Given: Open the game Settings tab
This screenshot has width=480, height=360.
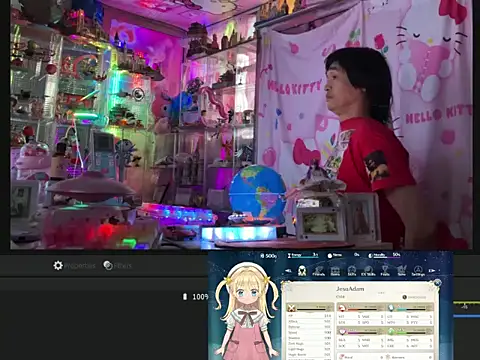Looking at the screenshot, I should [418, 271].
